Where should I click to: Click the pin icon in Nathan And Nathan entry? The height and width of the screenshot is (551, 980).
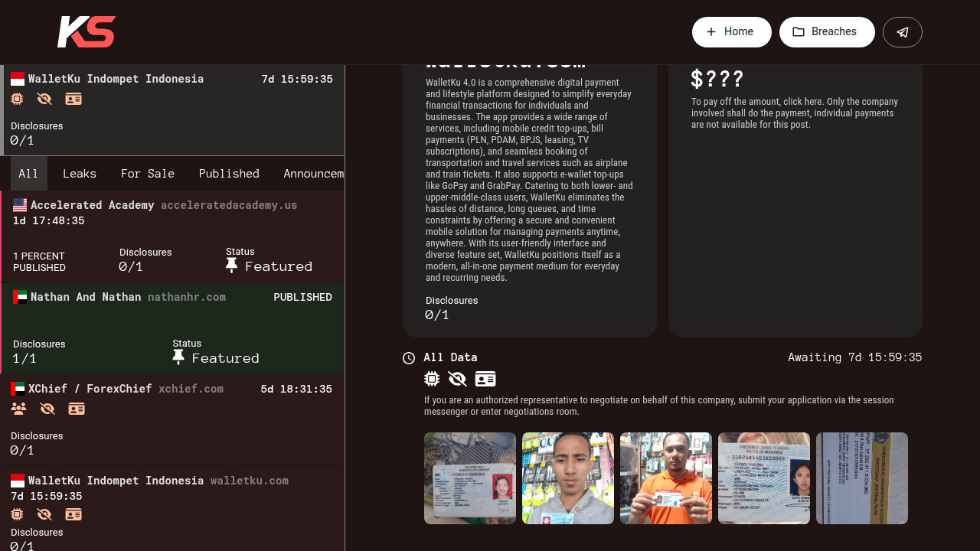click(x=178, y=357)
